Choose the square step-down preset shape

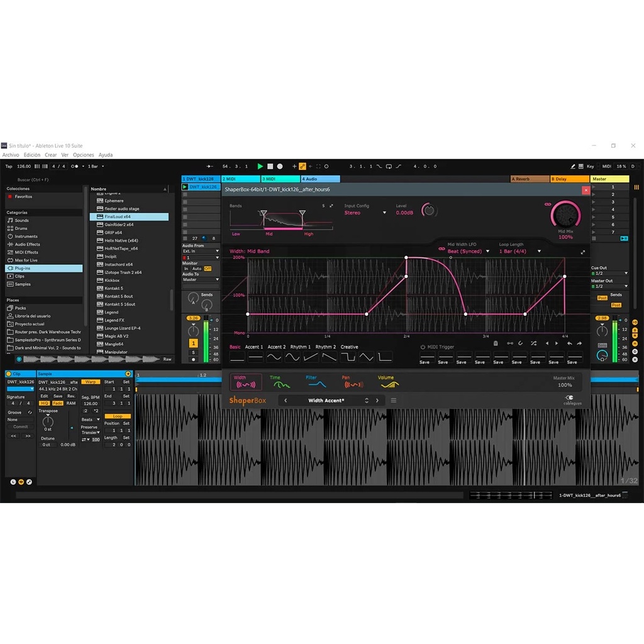click(x=347, y=357)
